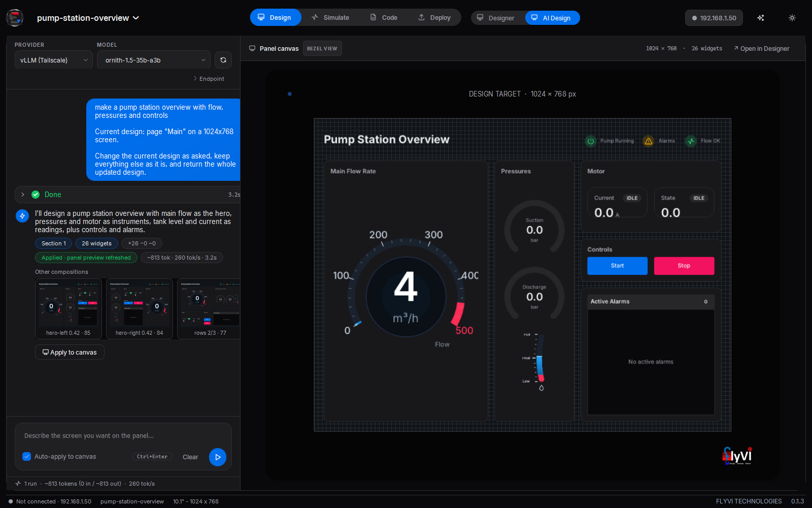
Task: Click the water drop icon below tank level
Action: click(x=542, y=388)
